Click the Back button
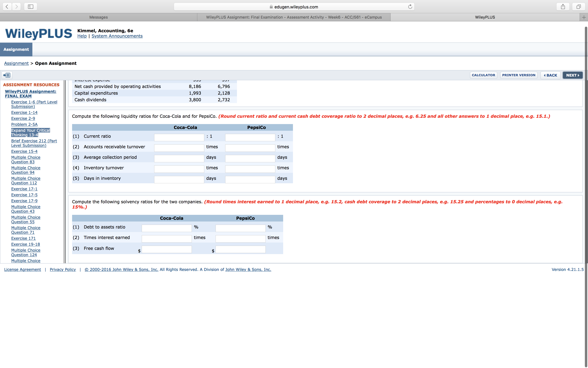Image resolution: width=588 pixels, height=368 pixels. click(550, 75)
